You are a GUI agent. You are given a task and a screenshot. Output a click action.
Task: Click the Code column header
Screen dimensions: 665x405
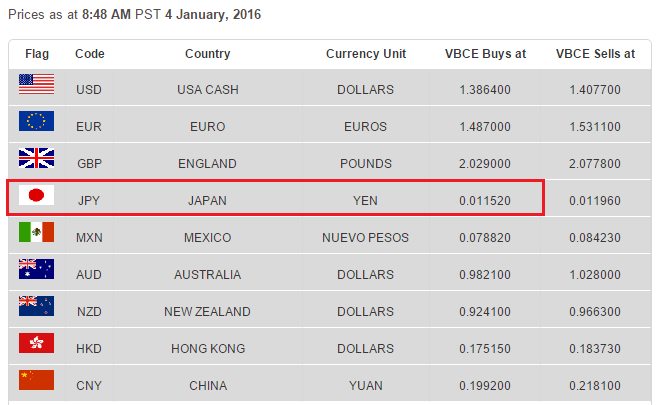[89, 54]
